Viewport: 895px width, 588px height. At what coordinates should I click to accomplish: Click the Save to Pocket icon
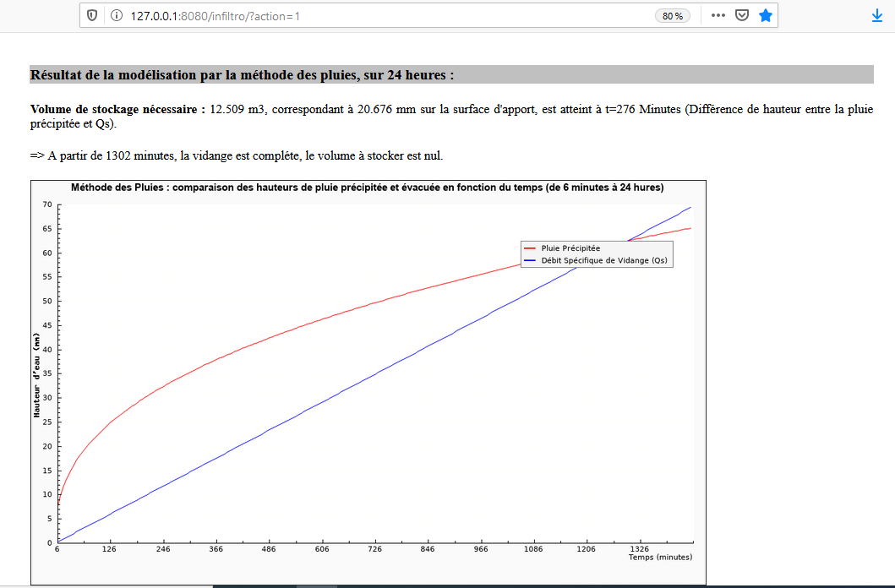[741, 16]
